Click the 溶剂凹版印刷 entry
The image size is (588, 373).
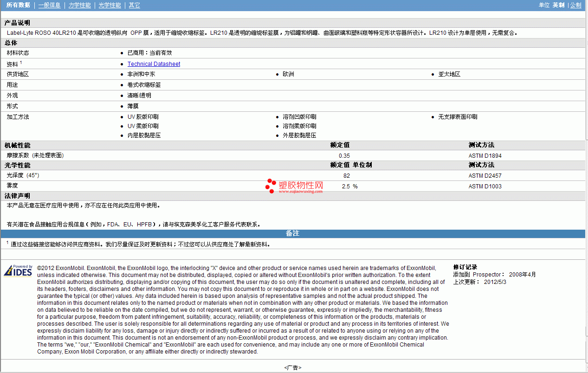(x=299, y=117)
